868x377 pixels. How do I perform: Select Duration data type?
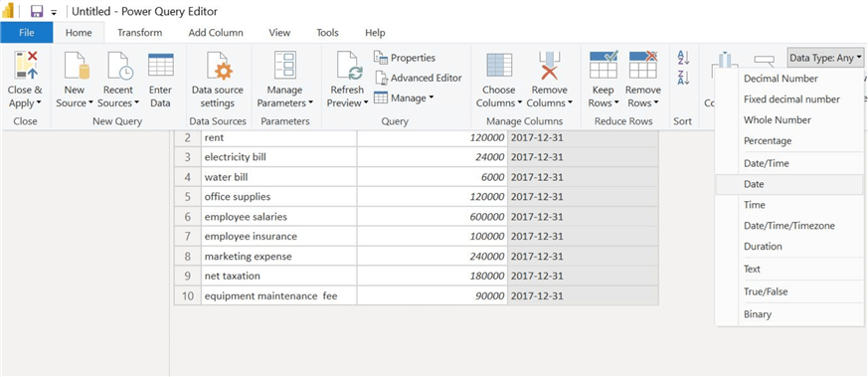coord(788,247)
